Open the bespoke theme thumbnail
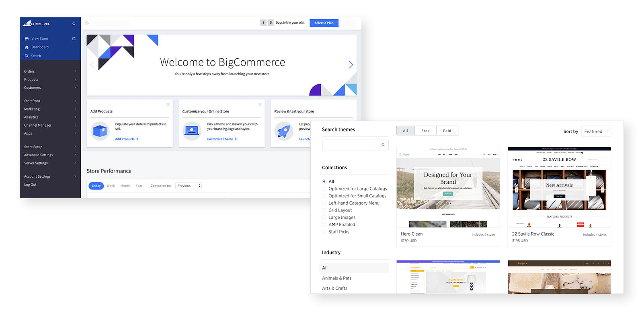This screenshot has height=314, width=644. point(559,277)
